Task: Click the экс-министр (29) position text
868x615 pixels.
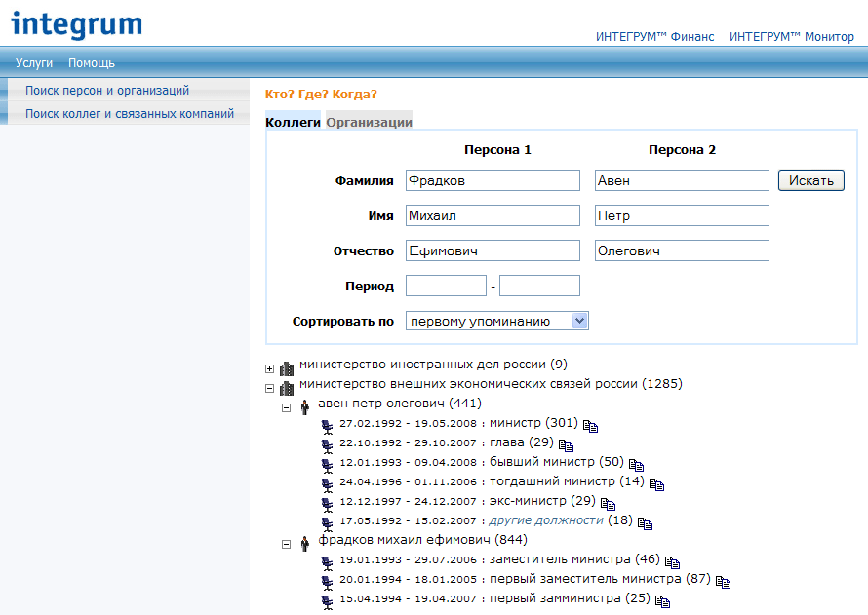Action: point(542,501)
